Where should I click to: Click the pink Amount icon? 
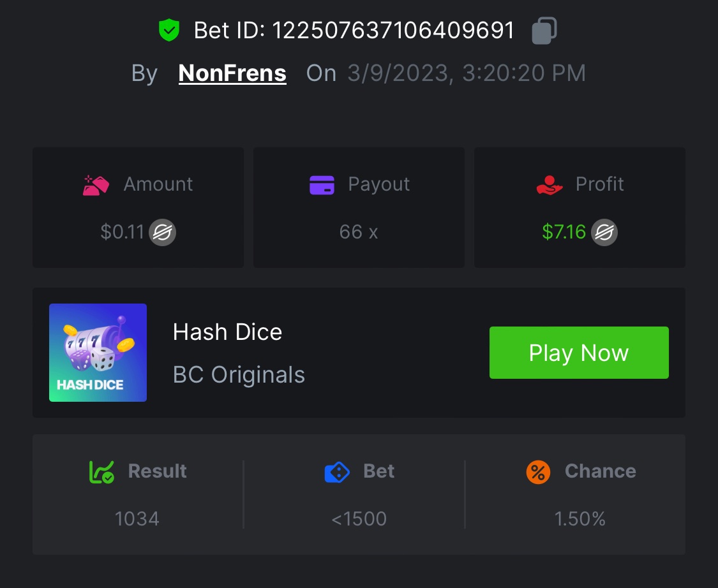pyautogui.click(x=96, y=184)
